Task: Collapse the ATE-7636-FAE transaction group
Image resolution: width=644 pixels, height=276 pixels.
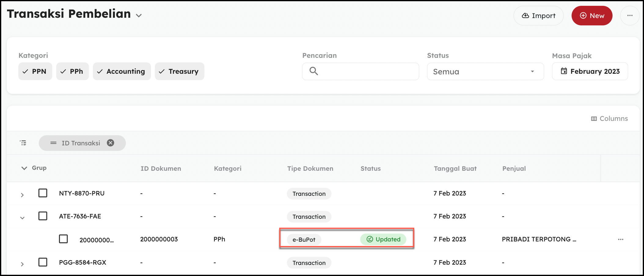Action: 22,218
